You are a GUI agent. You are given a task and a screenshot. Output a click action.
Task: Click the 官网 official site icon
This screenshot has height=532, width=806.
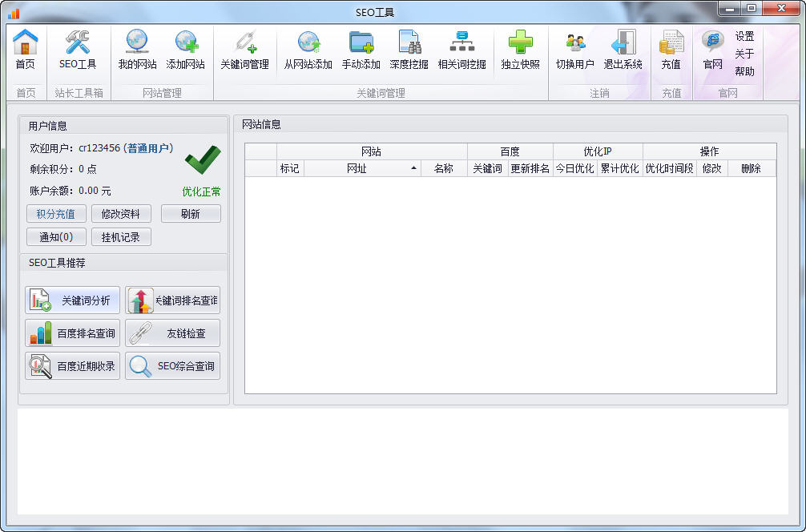(711, 50)
